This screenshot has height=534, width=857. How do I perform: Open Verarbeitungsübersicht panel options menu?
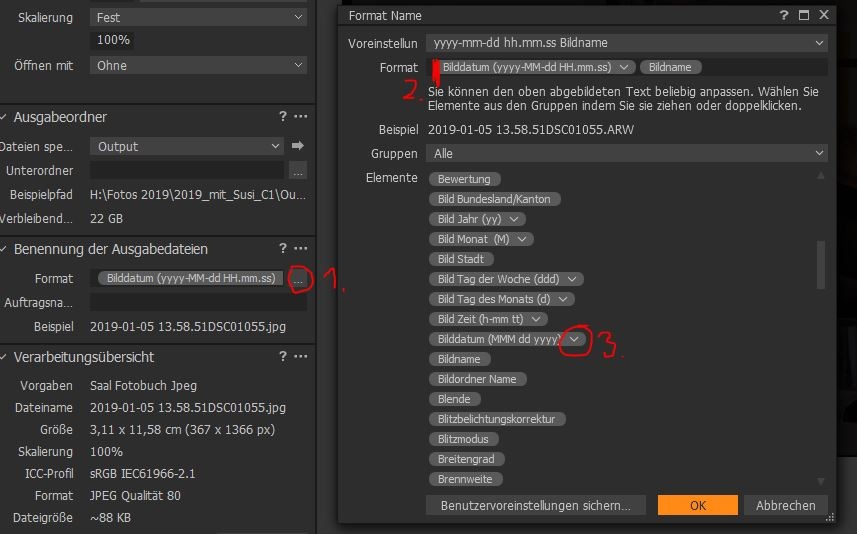click(x=300, y=357)
